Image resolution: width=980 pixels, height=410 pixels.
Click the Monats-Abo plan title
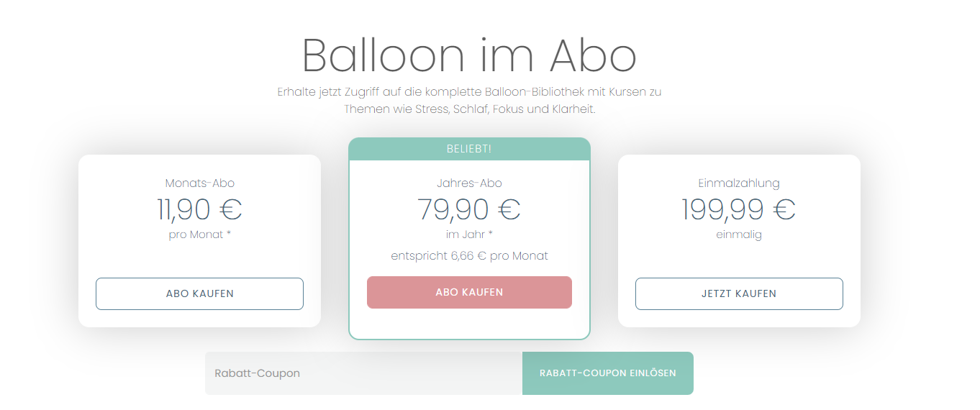[200, 183]
